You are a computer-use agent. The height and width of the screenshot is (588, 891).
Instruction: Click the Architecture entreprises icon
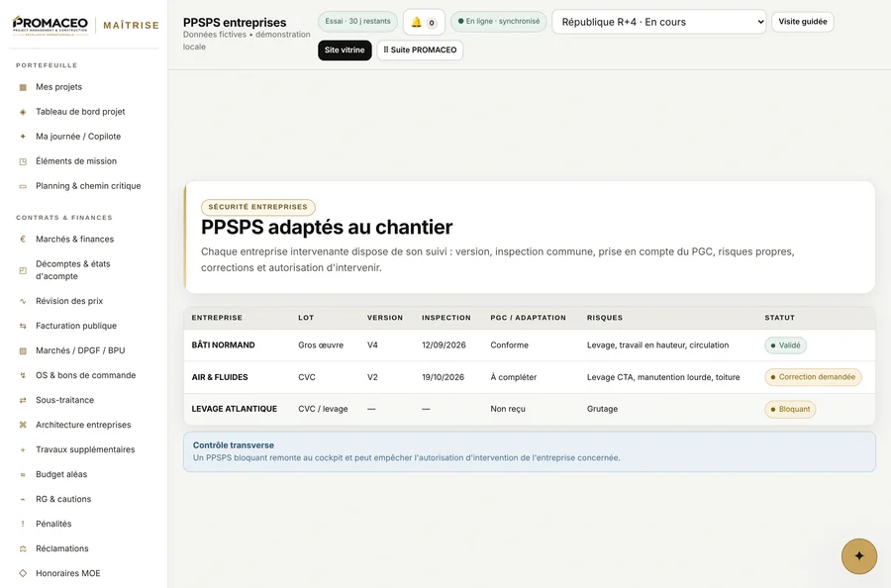click(x=23, y=425)
